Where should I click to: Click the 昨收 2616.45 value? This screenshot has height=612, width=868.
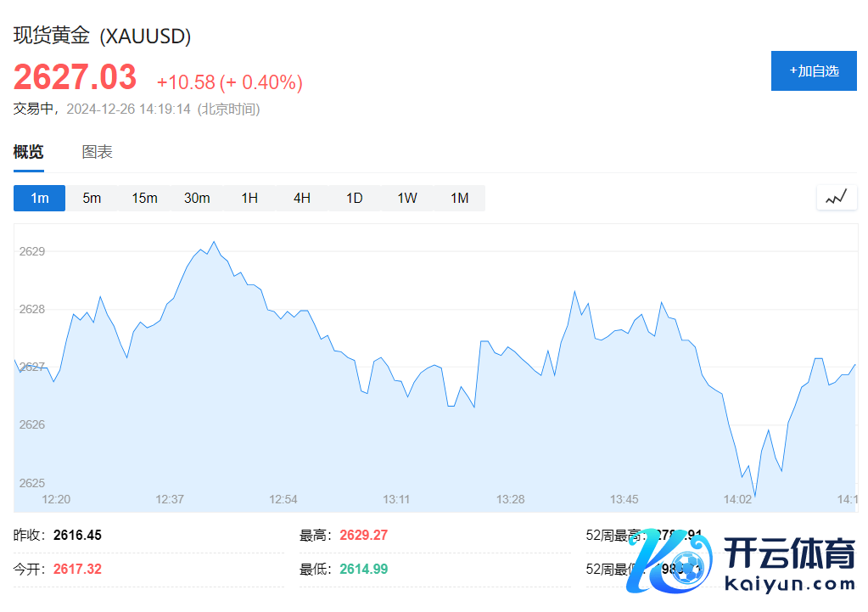click(x=77, y=536)
